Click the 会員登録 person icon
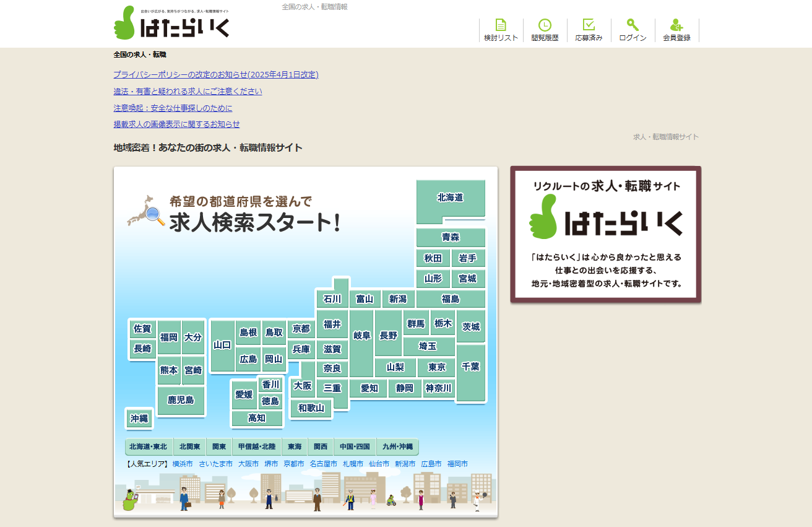 point(676,25)
